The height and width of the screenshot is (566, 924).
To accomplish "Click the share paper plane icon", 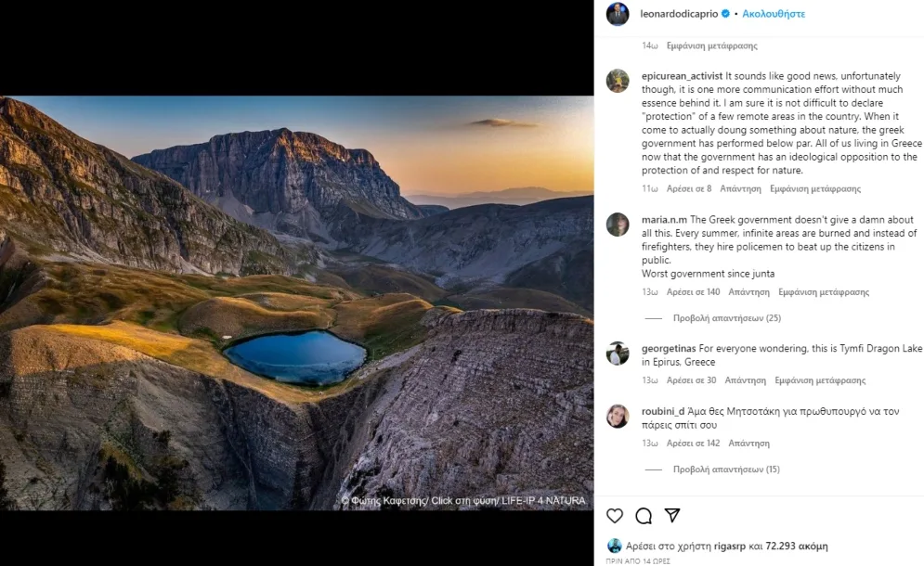I will point(672,516).
